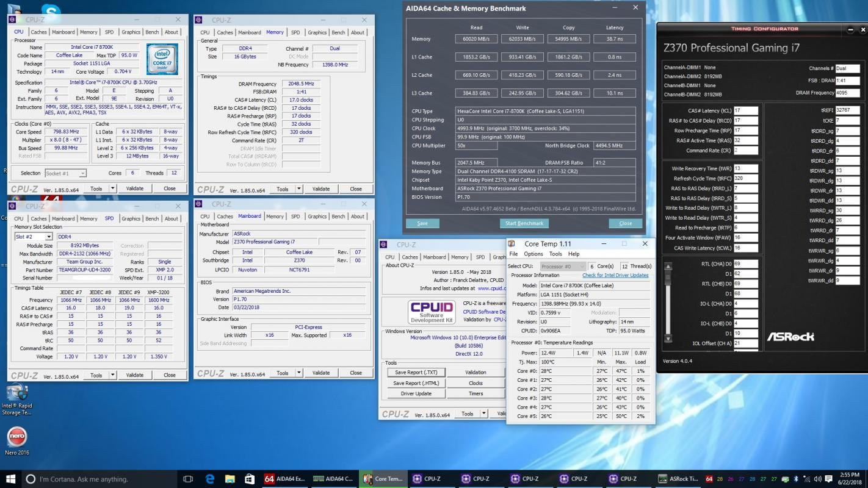Switch to ASRock Timing Configurator taskbar item
Viewport: 868px width, 488px height.
(678, 479)
